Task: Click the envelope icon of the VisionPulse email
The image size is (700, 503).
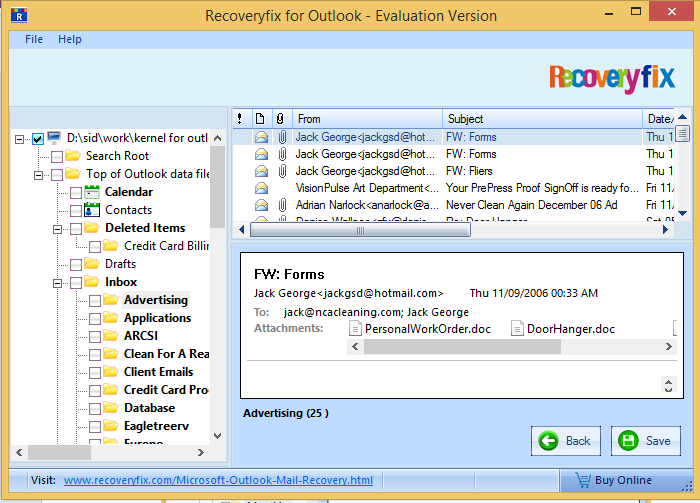Action: 262,188
